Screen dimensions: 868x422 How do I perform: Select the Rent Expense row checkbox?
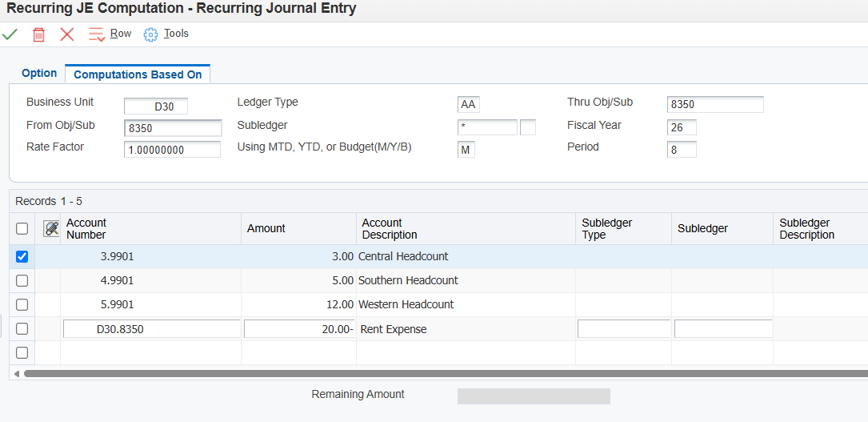tap(22, 329)
